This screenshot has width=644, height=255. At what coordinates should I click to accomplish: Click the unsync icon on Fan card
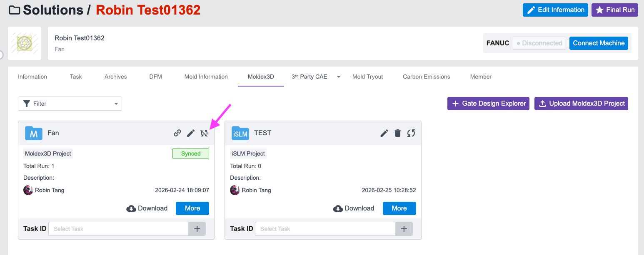pos(204,133)
